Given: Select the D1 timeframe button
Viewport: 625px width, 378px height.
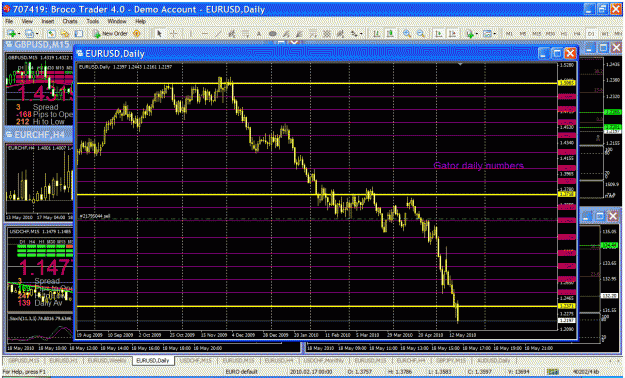Looking at the screenshot, I should coord(591,34).
